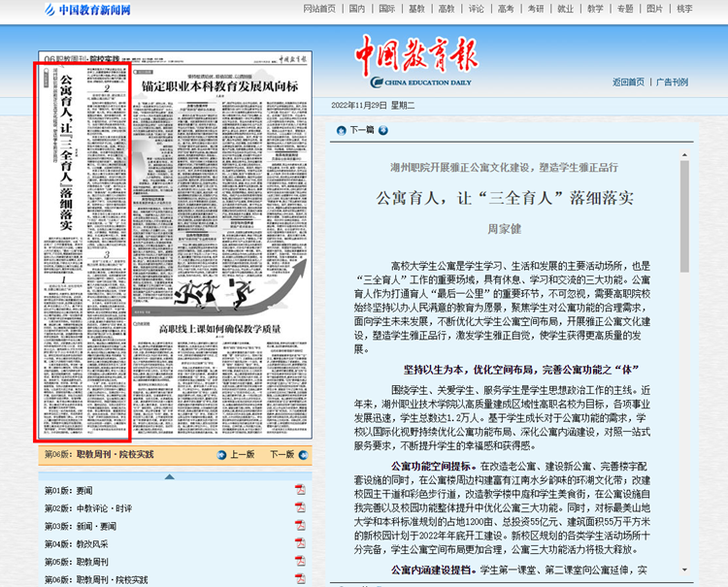Open PDF icon for 第03版 新闻·要闻
The width and height of the screenshot is (728, 587).
(300, 526)
